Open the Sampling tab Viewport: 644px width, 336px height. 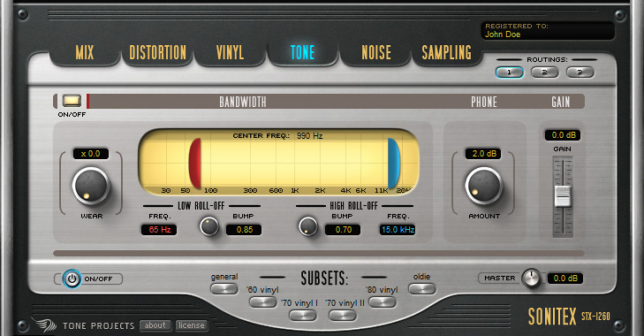447,53
